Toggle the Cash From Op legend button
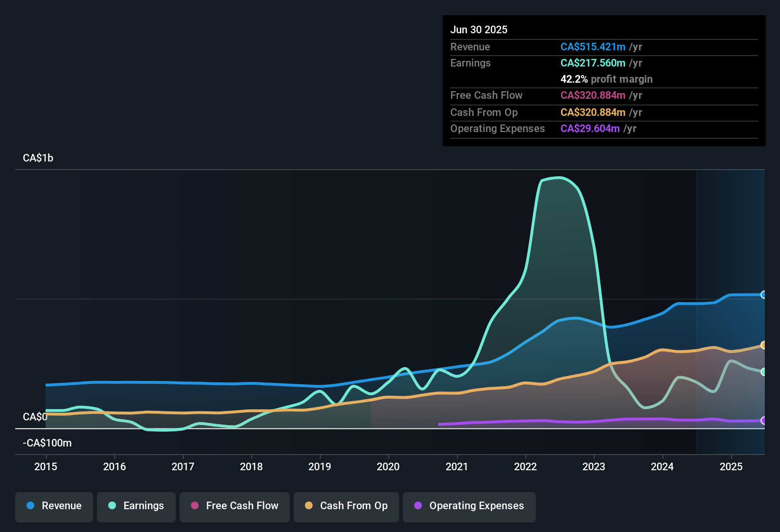 tap(346, 507)
